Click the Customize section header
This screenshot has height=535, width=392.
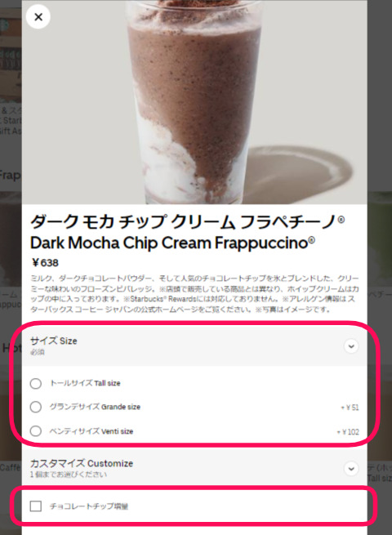(194, 468)
